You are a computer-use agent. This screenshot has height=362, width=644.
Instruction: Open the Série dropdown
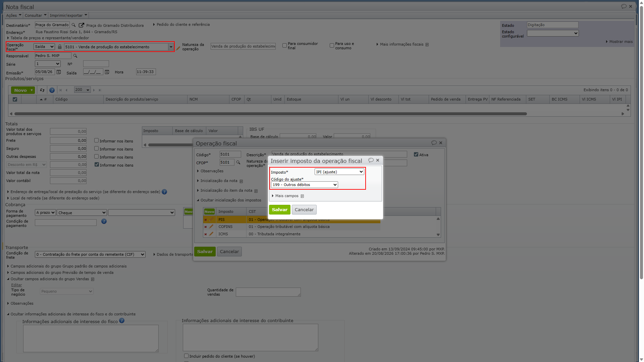[48, 64]
